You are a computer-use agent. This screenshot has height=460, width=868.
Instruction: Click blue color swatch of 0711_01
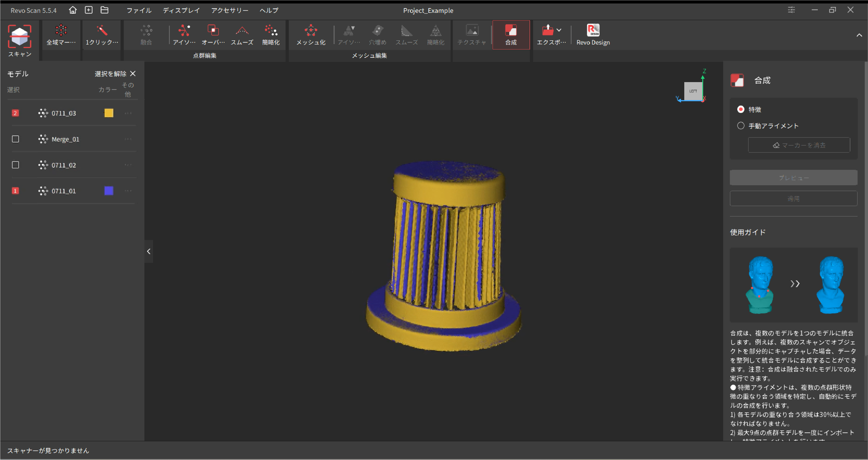tap(109, 191)
